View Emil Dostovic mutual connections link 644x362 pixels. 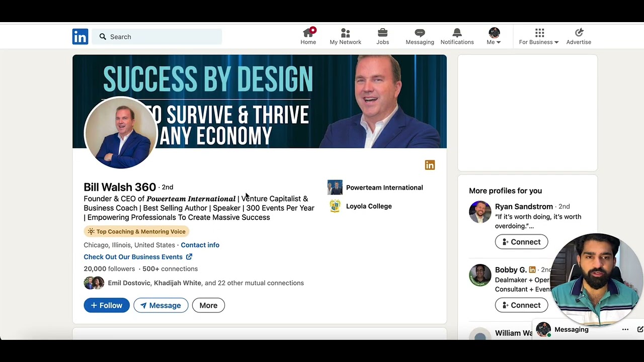click(206, 283)
